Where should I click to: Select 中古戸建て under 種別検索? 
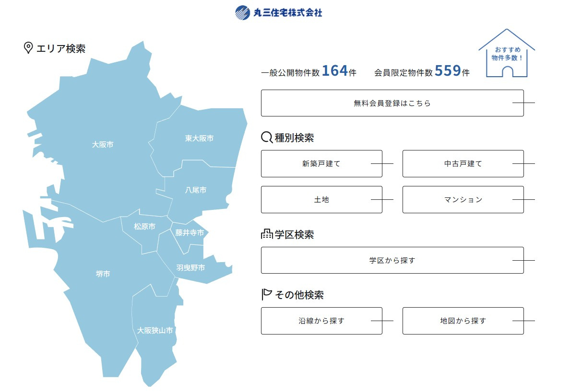coord(462,163)
